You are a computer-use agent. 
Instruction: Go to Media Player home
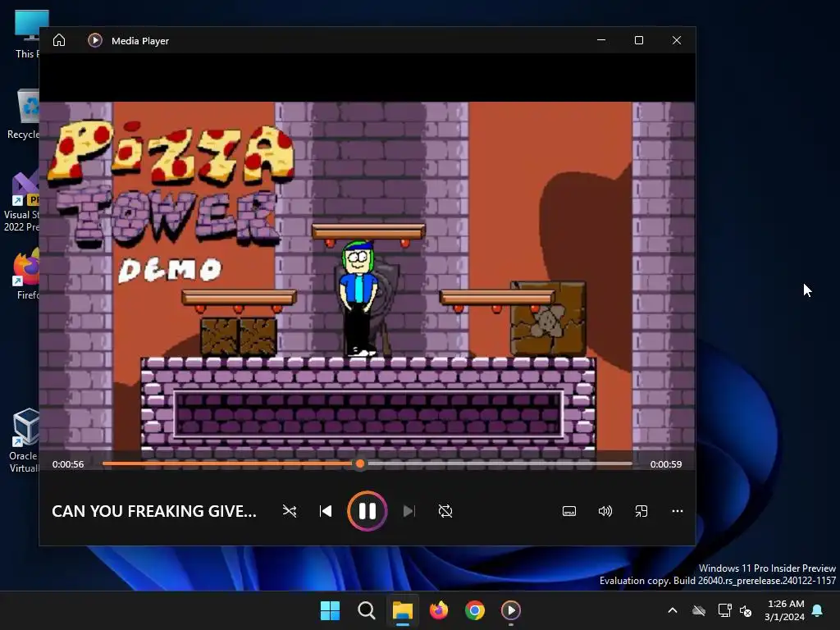pyautogui.click(x=59, y=41)
